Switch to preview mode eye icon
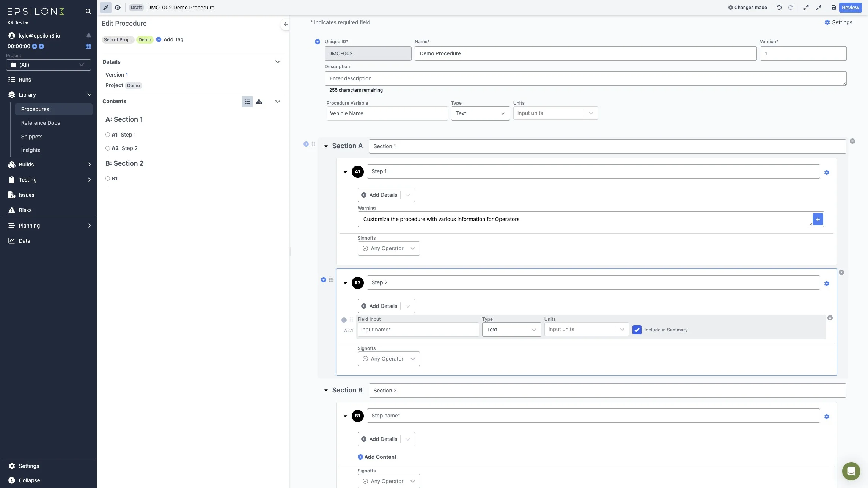The width and height of the screenshot is (868, 488). (118, 8)
